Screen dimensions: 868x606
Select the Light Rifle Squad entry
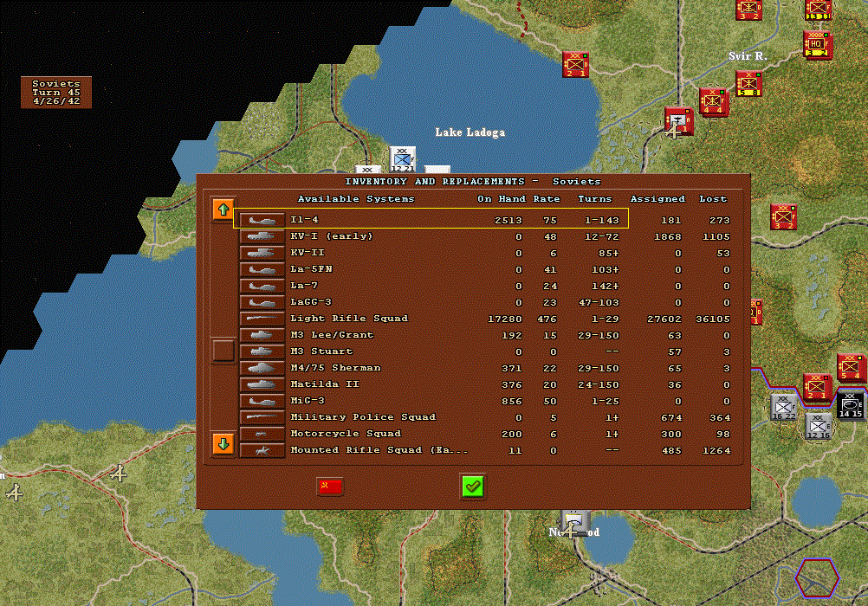(349, 319)
